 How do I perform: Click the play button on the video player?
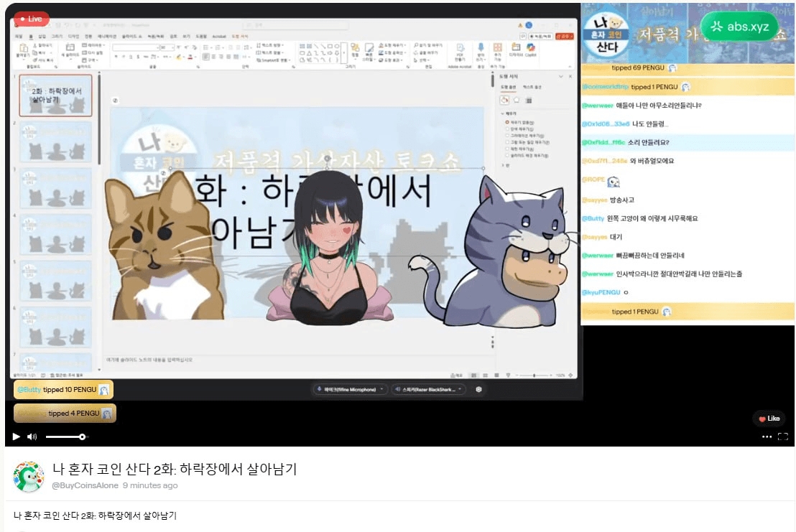17,437
